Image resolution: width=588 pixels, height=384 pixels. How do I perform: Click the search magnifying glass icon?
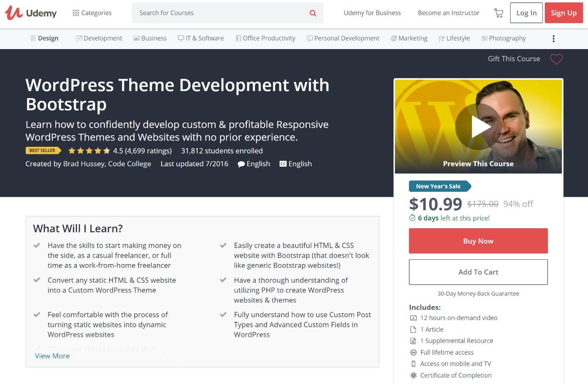(312, 13)
